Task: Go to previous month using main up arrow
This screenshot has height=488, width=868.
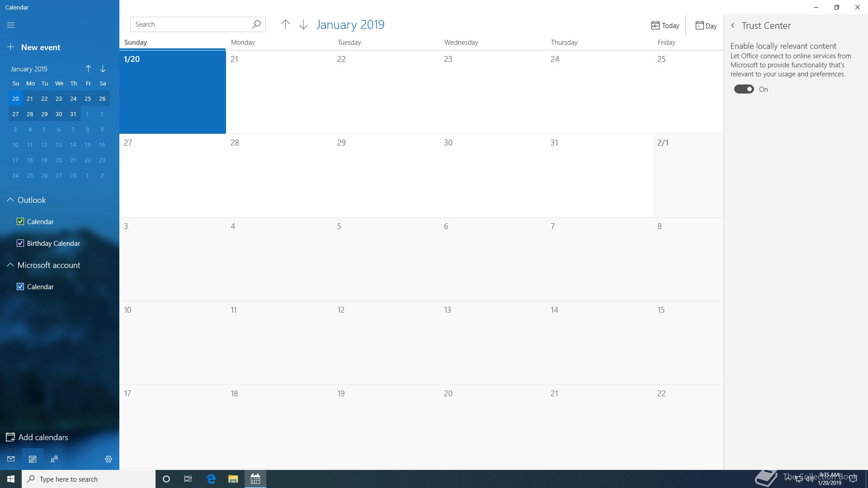Action: point(285,25)
